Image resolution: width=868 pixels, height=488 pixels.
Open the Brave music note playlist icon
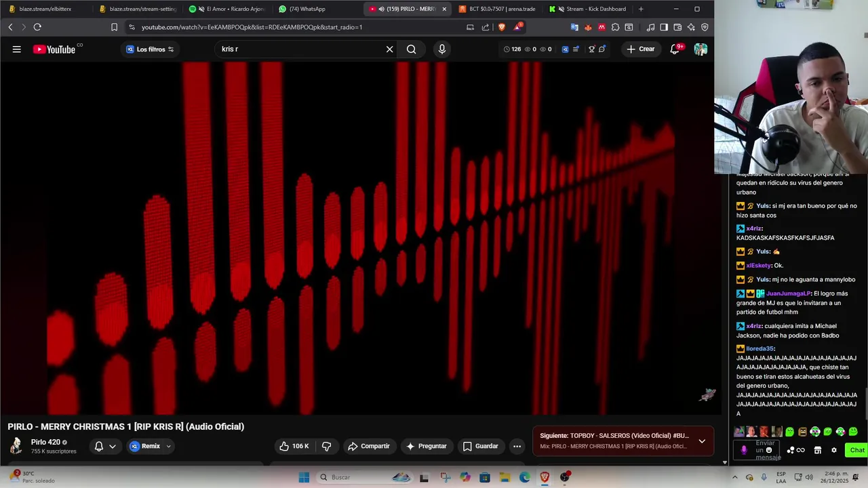click(650, 27)
